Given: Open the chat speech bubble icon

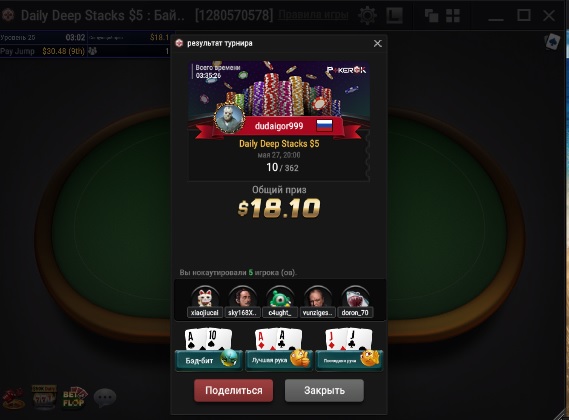Looking at the screenshot, I should coord(105,397).
